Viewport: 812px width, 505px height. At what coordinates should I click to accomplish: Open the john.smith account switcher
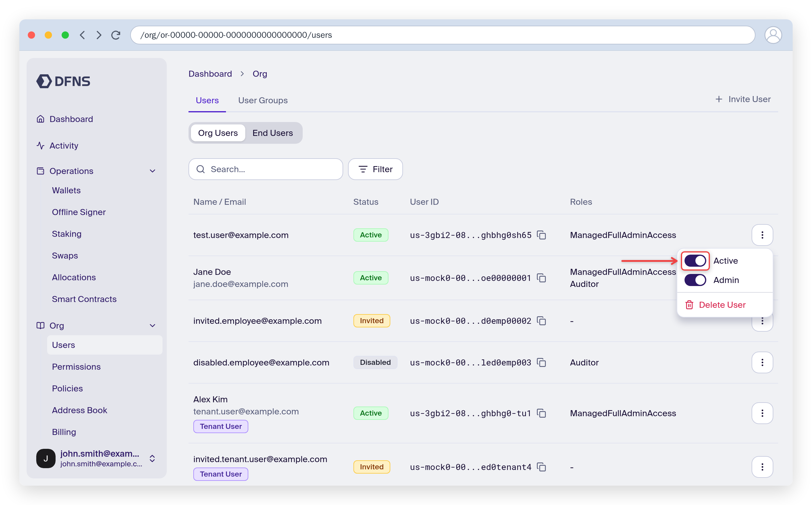(152, 458)
